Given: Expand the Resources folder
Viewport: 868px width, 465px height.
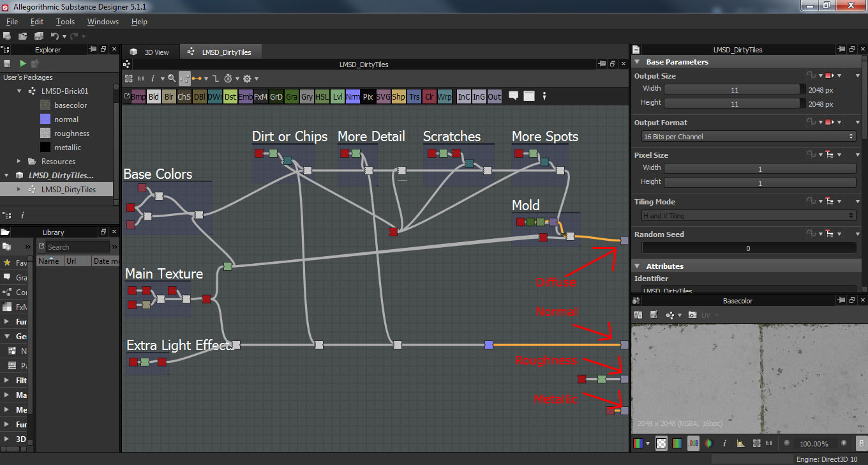Looking at the screenshot, I should [19, 162].
